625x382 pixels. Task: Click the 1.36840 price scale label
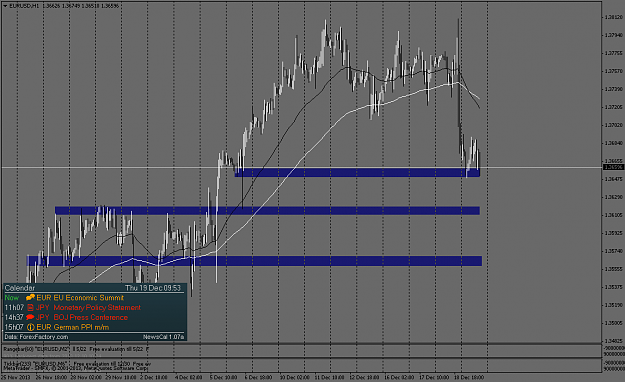click(x=613, y=143)
